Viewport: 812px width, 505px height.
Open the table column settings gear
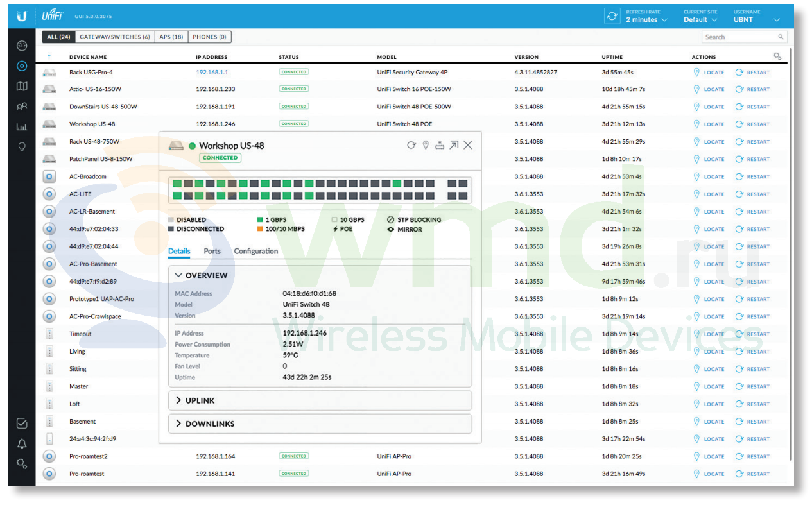tap(777, 56)
